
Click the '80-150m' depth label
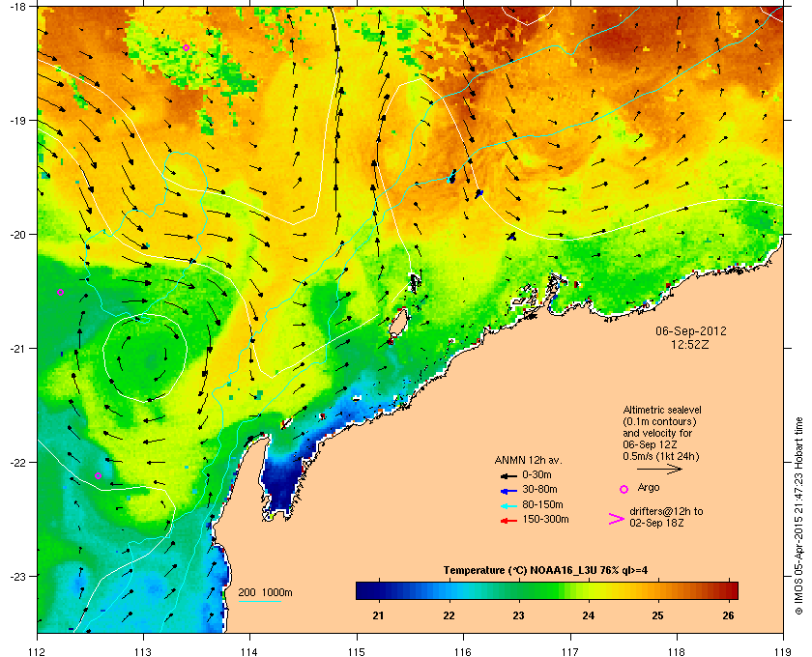coord(542,504)
